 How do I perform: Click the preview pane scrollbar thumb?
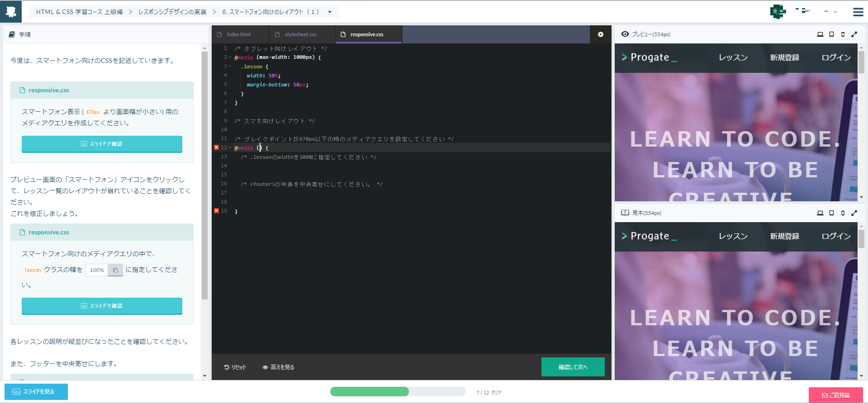(861, 62)
